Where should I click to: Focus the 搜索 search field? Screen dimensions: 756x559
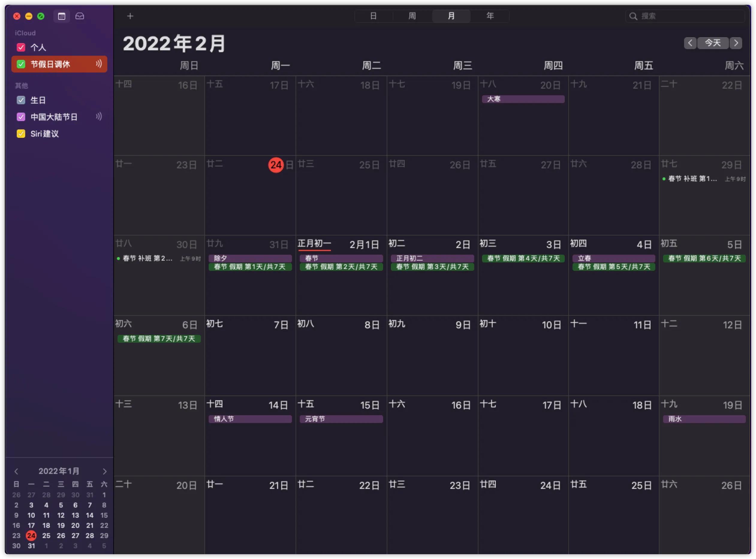pyautogui.click(x=685, y=16)
